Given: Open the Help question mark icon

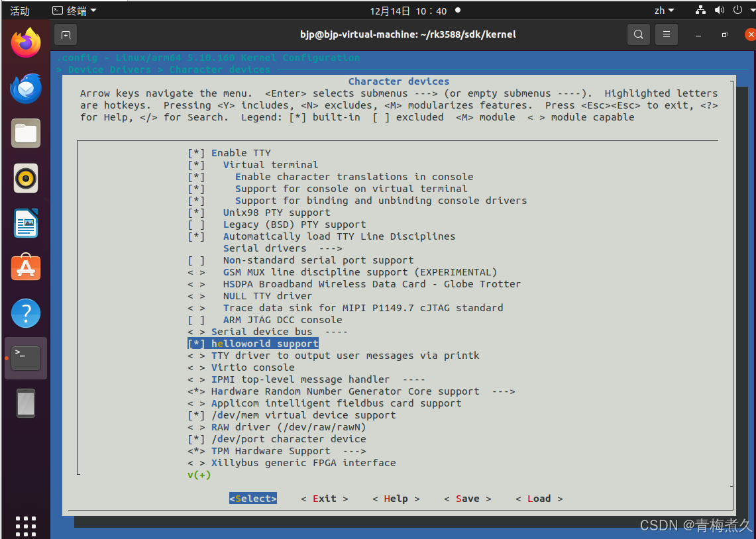Looking at the screenshot, I should [x=26, y=313].
